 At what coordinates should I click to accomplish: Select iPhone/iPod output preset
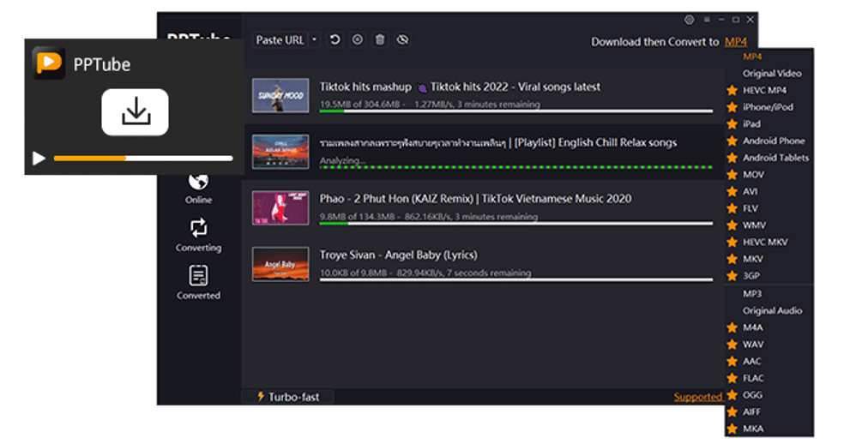click(768, 107)
